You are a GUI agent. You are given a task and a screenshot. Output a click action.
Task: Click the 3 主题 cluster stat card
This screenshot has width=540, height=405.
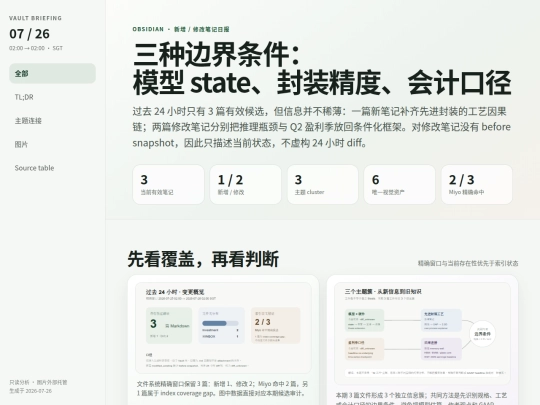tap(323, 185)
